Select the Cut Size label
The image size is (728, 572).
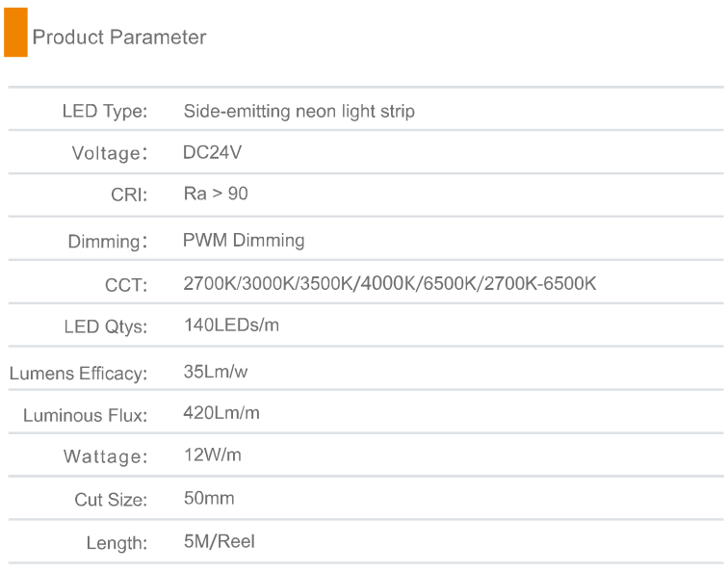(111, 500)
